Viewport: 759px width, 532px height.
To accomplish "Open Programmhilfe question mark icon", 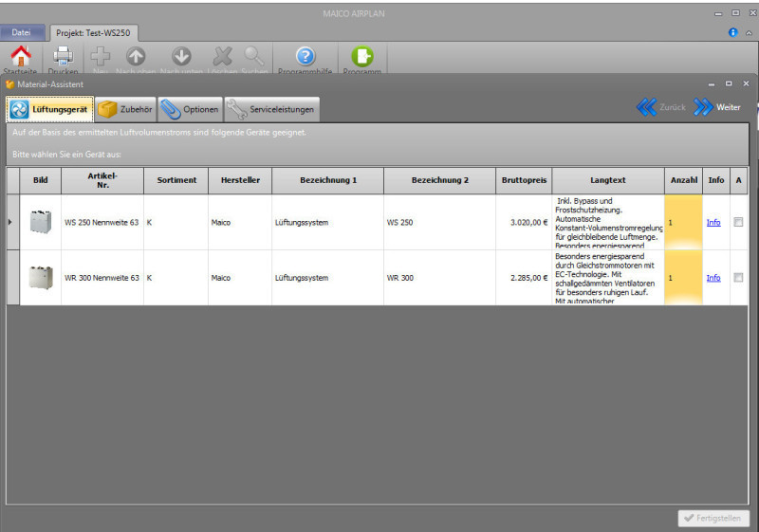I will (x=305, y=57).
